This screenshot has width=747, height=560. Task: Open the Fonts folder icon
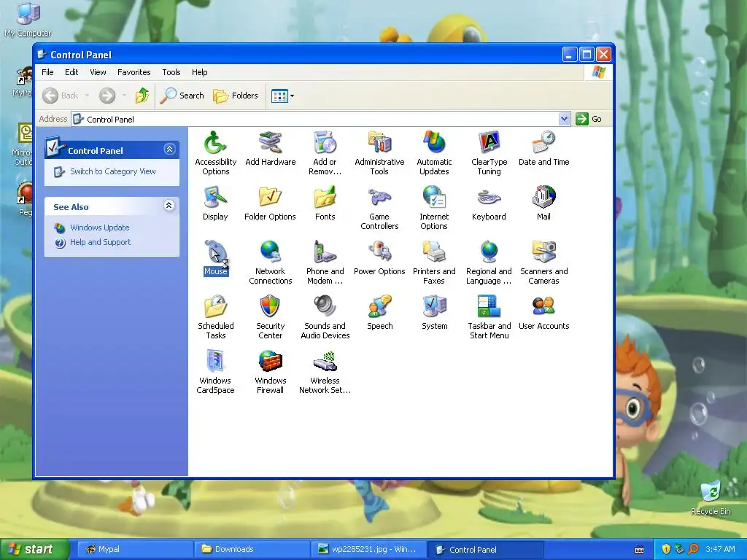tap(325, 203)
